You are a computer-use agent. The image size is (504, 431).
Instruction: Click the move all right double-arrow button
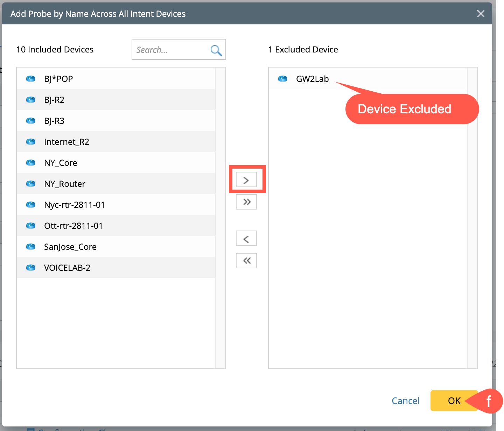(x=246, y=202)
